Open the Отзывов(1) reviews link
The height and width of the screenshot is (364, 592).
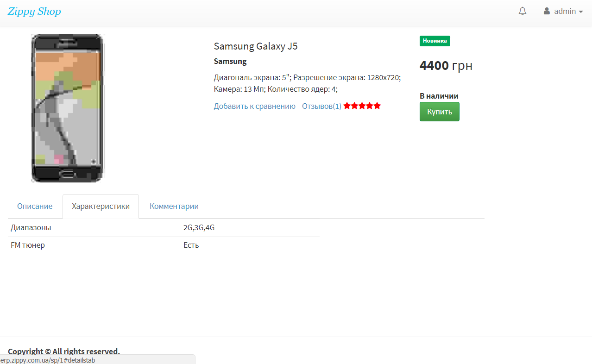pyautogui.click(x=321, y=106)
